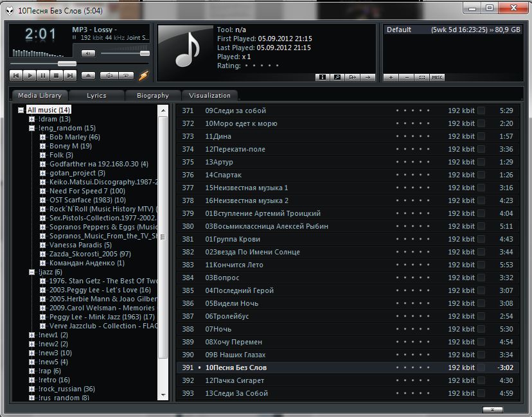This screenshot has width=532, height=417.
Task: Click the volume slider handle
Action: click(x=145, y=53)
